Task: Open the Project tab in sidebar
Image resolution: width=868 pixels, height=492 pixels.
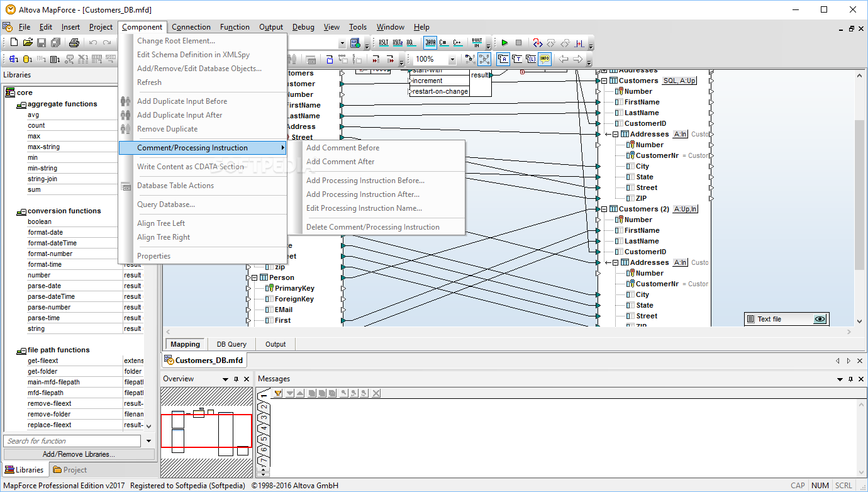Action: (70, 469)
